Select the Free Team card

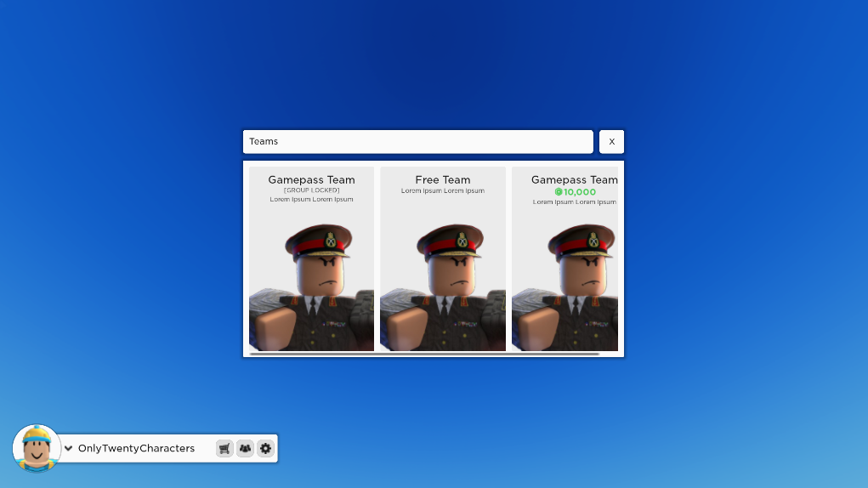click(443, 258)
